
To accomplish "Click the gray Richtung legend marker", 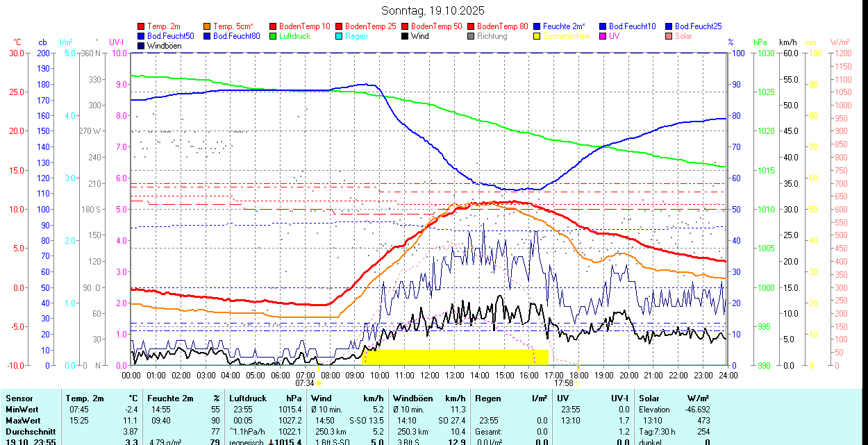I will (471, 36).
